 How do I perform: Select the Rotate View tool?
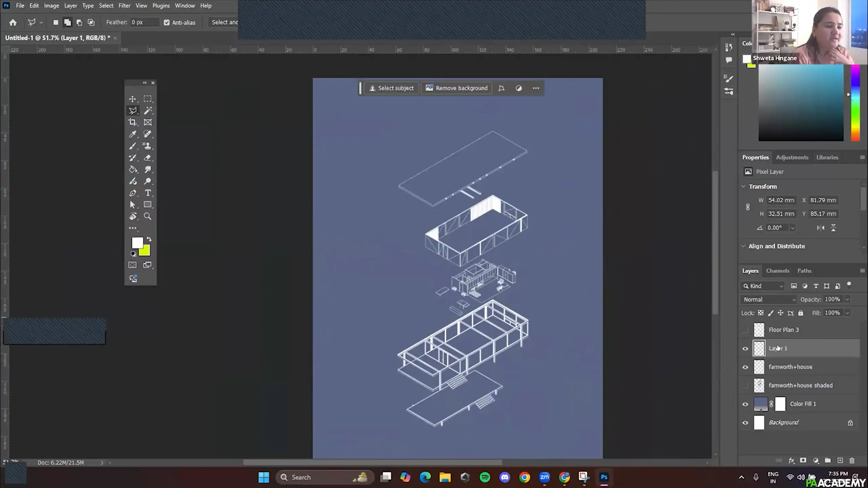tap(133, 216)
